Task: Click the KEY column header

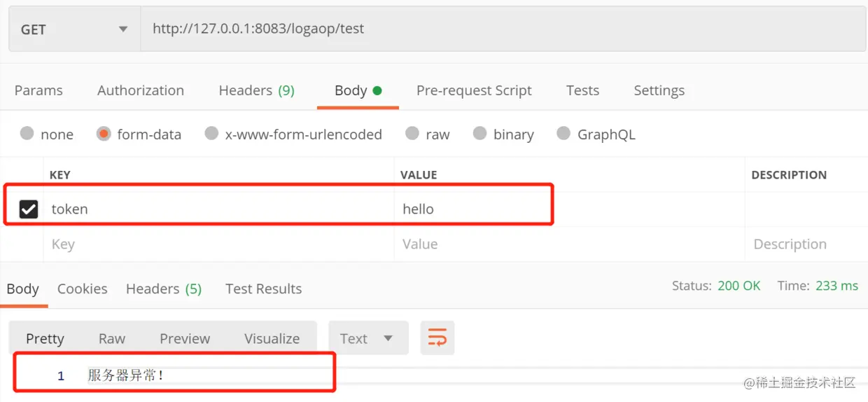Action: point(60,175)
